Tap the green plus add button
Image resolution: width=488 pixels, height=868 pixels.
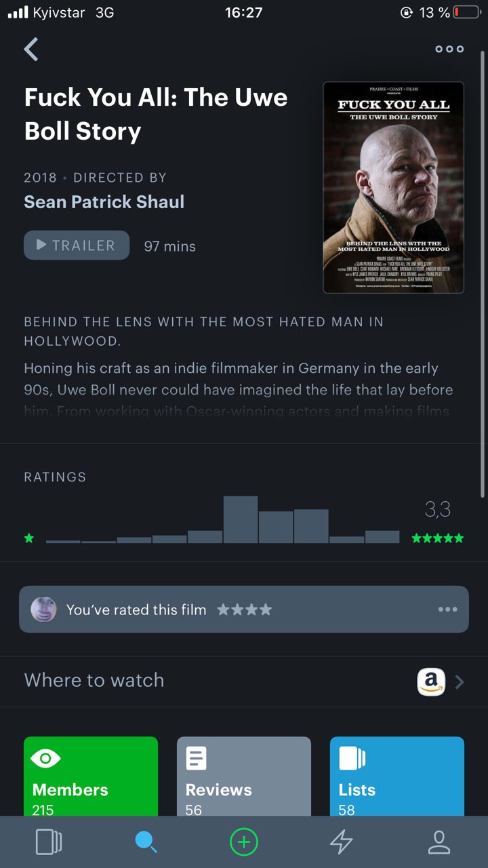point(244,842)
